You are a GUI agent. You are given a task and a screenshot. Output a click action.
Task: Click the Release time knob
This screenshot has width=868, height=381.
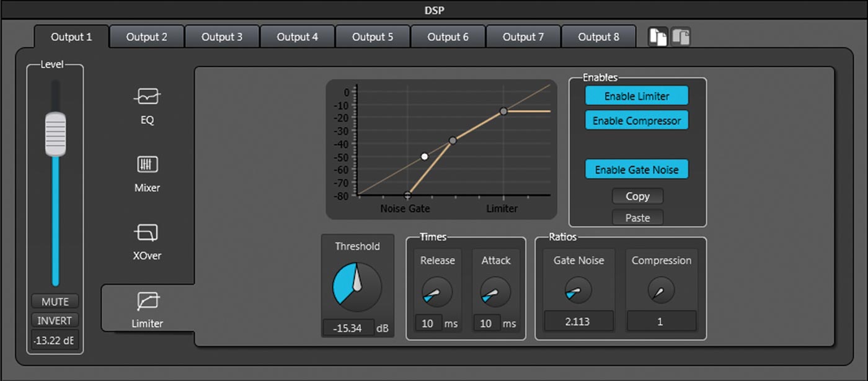click(437, 292)
